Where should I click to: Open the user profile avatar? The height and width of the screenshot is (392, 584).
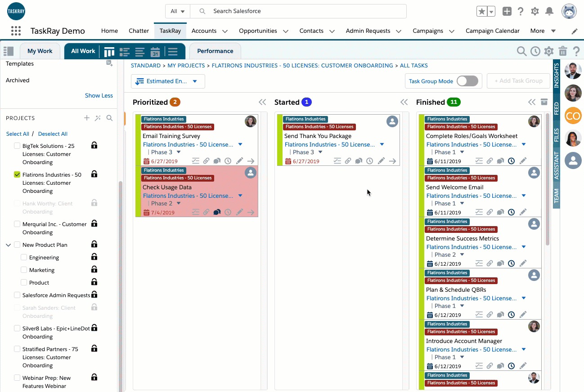pos(569,12)
